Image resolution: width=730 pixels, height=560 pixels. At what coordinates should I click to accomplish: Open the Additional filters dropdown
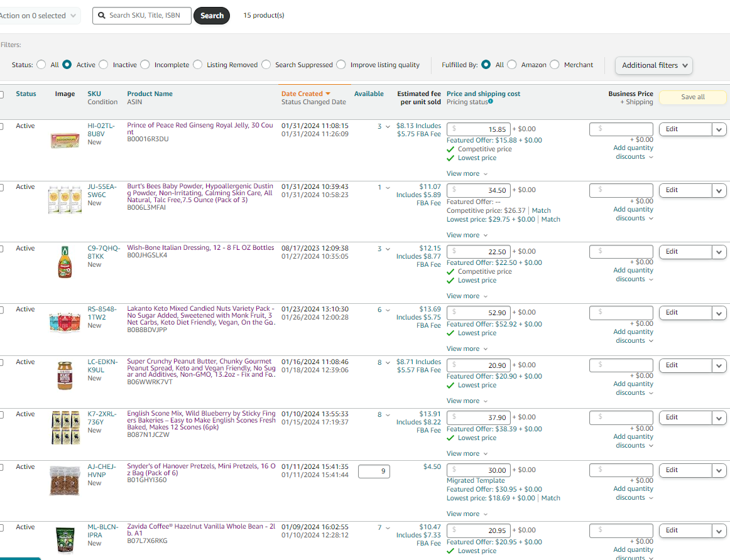(653, 65)
